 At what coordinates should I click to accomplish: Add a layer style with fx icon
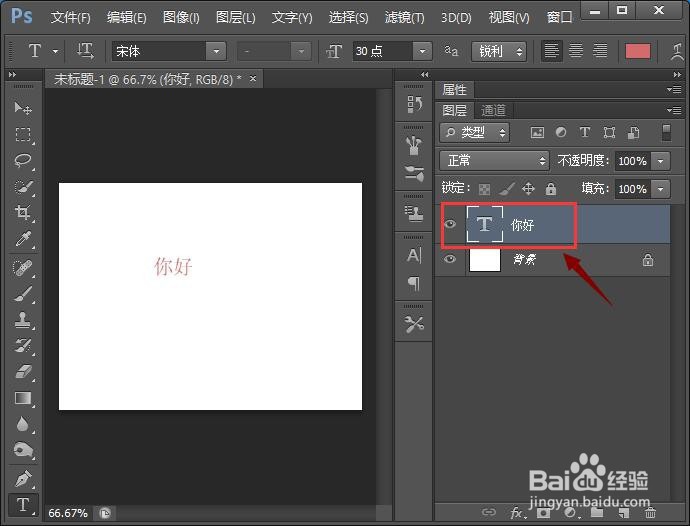[x=517, y=513]
